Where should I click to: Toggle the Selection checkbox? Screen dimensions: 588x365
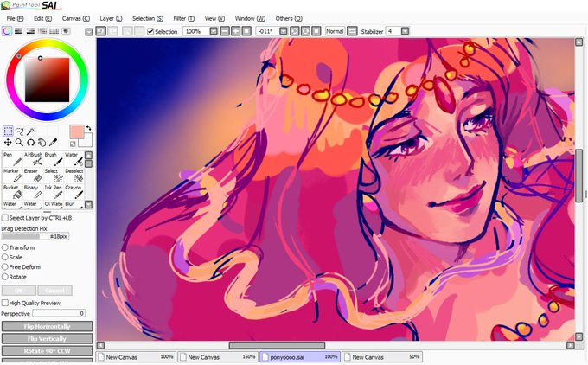(x=150, y=31)
